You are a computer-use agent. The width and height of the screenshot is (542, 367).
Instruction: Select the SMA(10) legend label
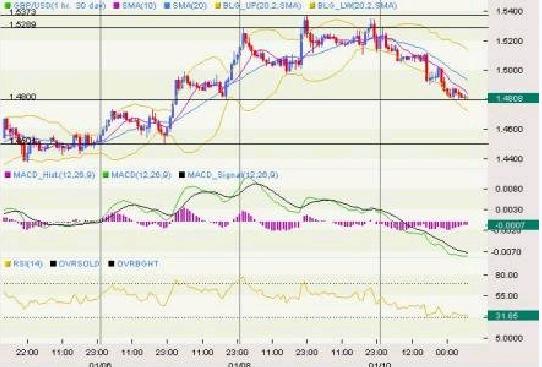[x=139, y=6]
